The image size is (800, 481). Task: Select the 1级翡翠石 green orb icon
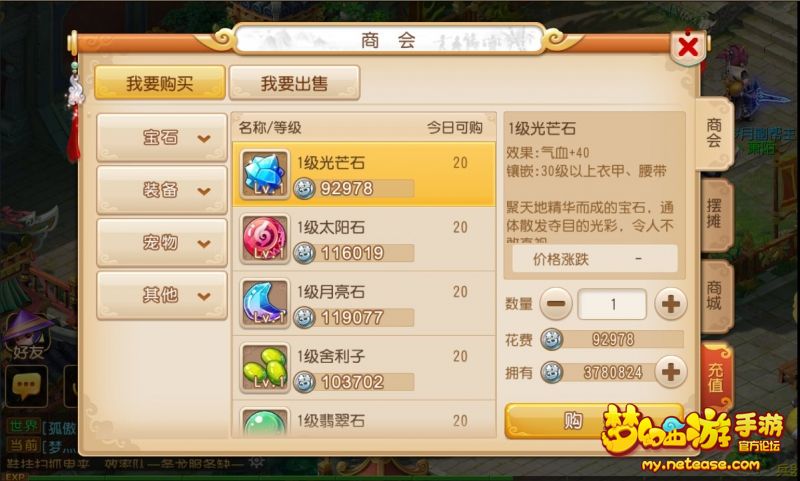point(265,422)
